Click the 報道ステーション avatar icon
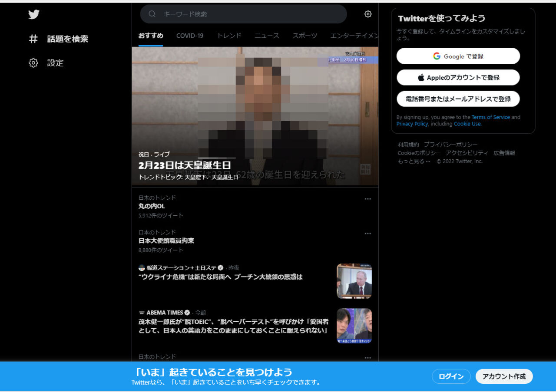 click(142, 268)
